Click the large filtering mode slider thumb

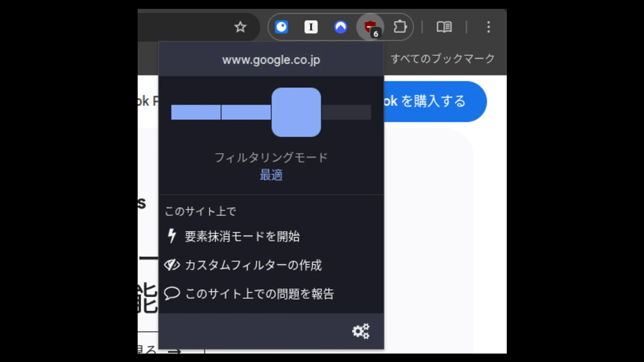[296, 112]
